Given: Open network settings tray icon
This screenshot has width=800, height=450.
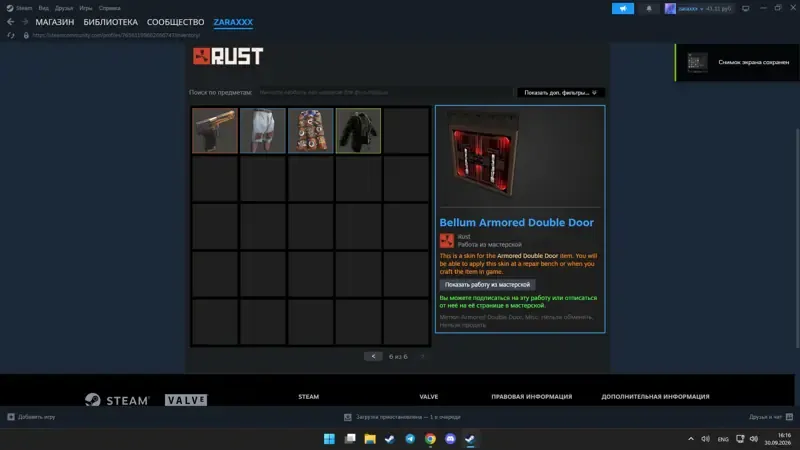Looking at the screenshot, I should click(740, 439).
